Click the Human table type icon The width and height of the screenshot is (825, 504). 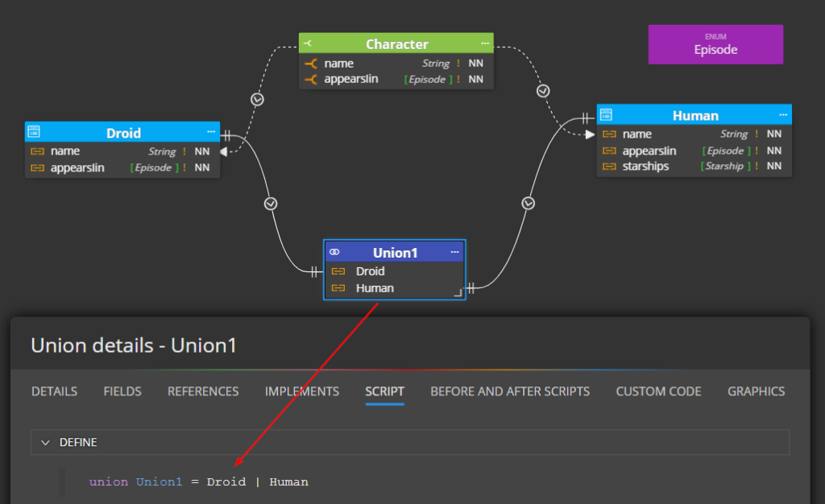606,114
